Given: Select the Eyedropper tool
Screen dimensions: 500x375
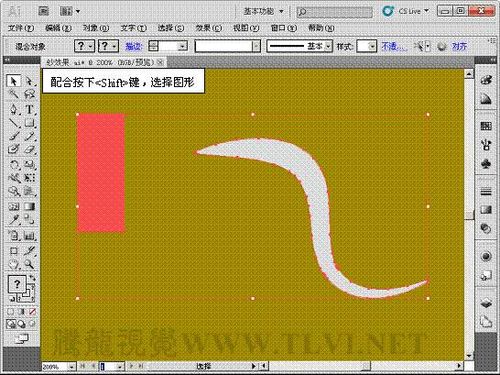Looking at the screenshot, I should (x=13, y=219).
